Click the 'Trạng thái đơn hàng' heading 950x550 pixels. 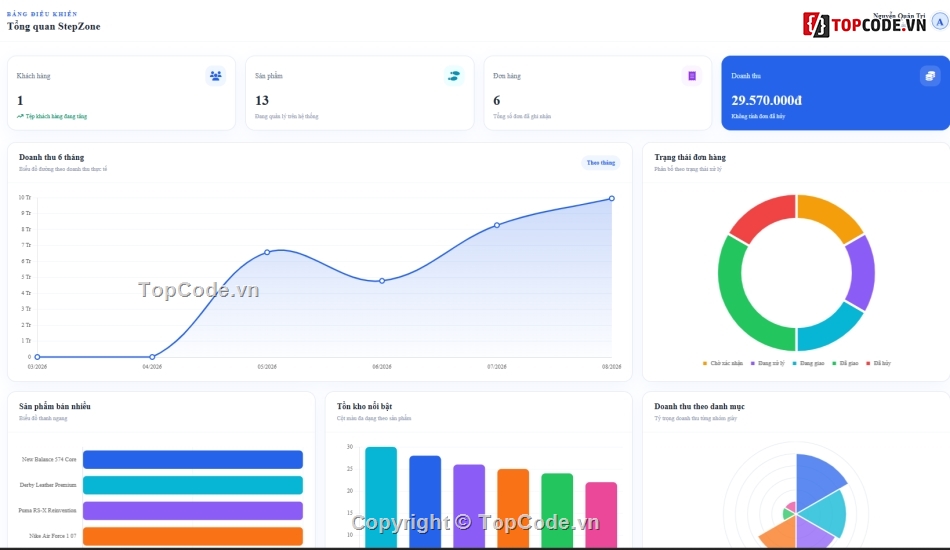coord(689,157)
